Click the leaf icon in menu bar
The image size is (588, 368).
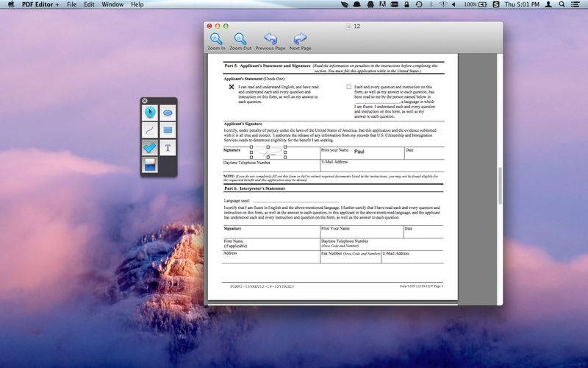(x=344, y=4)
